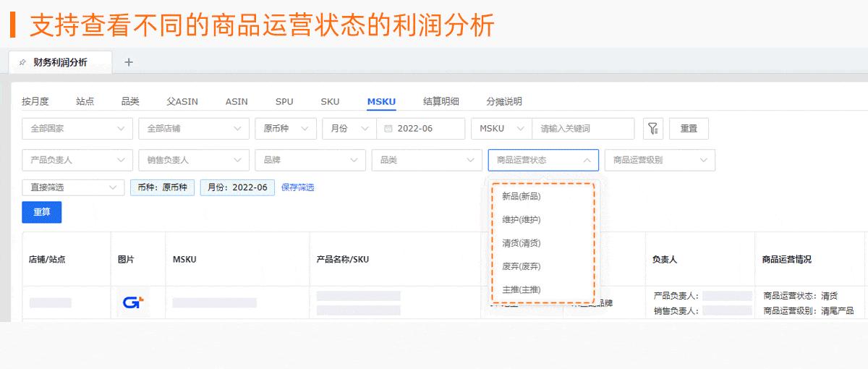The width and height of the screenshot is (868, 369).
Task: Click the blue 重算 button
Action: click(x=42, y=212)
